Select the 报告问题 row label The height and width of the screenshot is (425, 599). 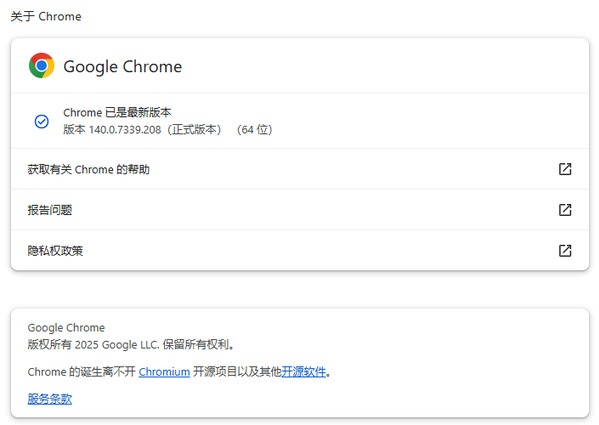(x=50, y=210)
